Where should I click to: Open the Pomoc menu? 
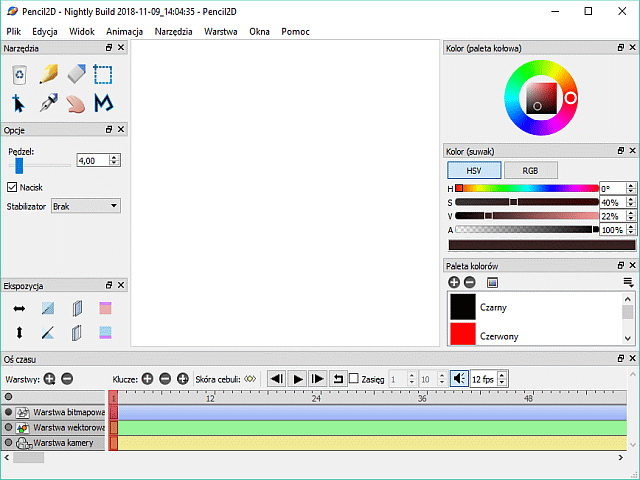[x=295, y=31]
